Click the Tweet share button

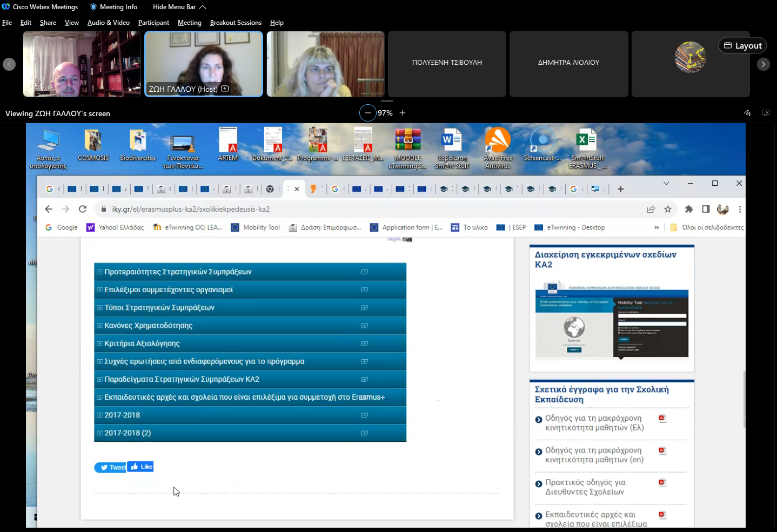point(111,467)
